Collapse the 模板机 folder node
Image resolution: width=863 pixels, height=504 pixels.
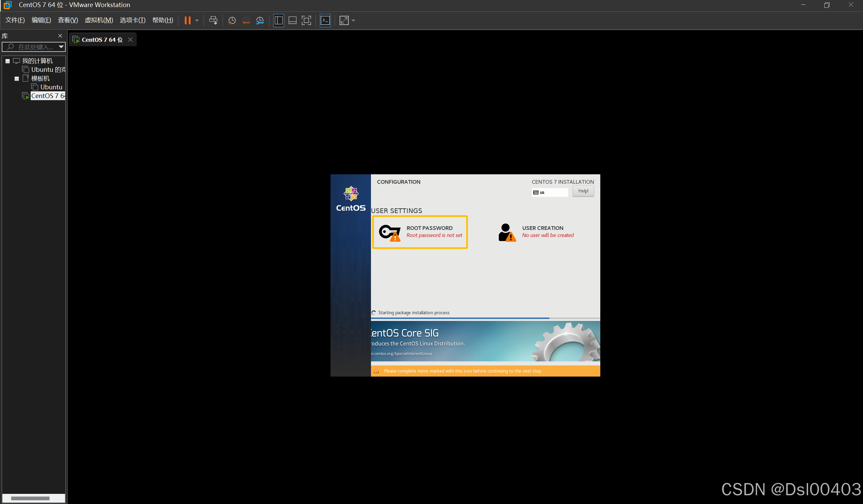click(17, 79)
